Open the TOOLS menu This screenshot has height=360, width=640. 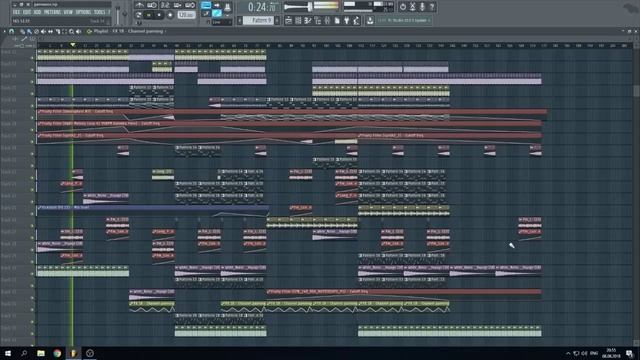[100, 12]
